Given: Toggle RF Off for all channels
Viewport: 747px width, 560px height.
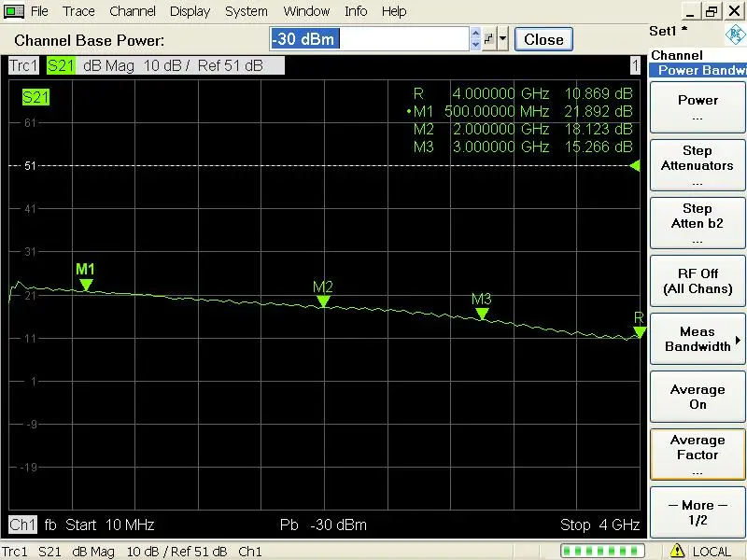Looking at the screenshot, I should click(697, 281).
